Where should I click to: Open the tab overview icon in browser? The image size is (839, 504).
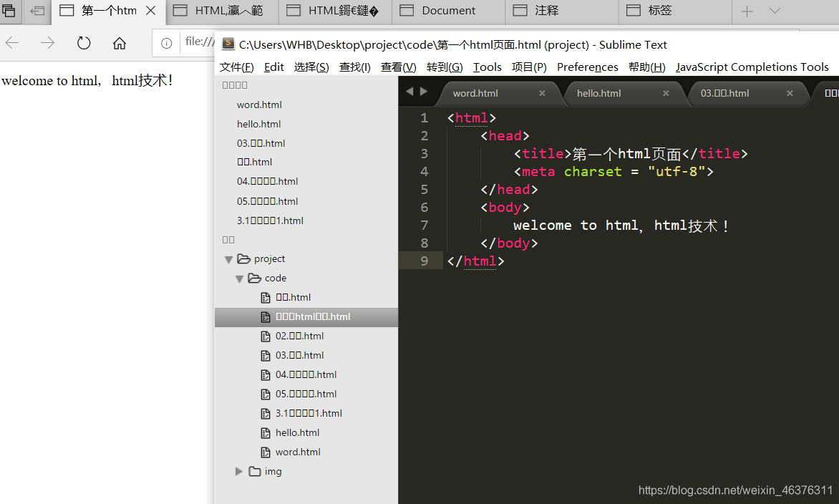click(9, 10)
